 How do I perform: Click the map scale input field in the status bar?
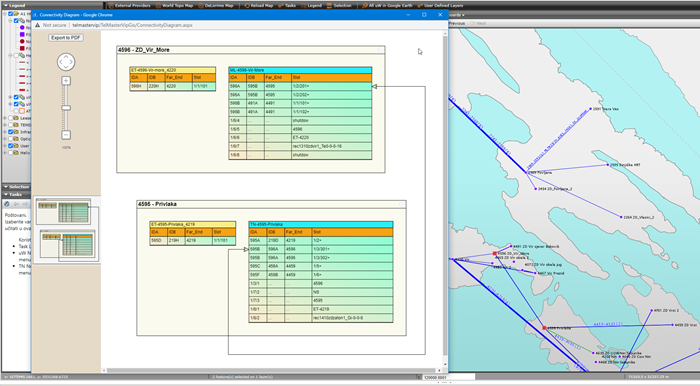[x=449, y=377]
